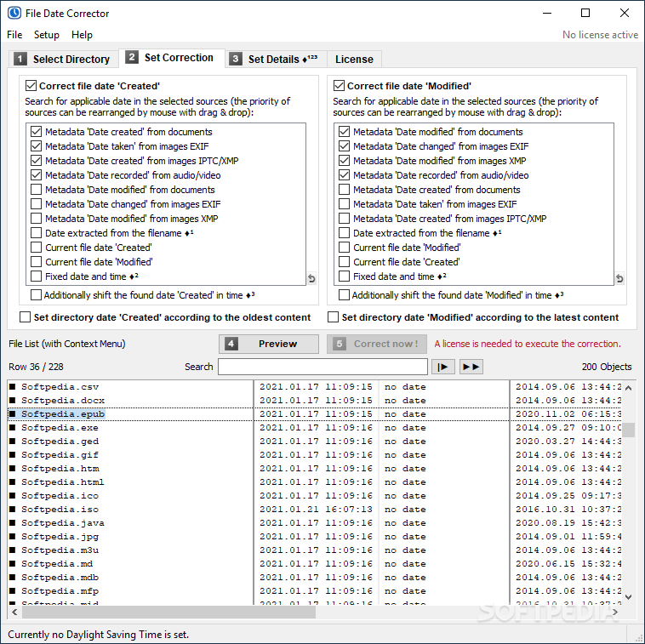Switch to Set Details tab
The height and width of the screenshot is (644, 645).
click(x=276, y=60)
